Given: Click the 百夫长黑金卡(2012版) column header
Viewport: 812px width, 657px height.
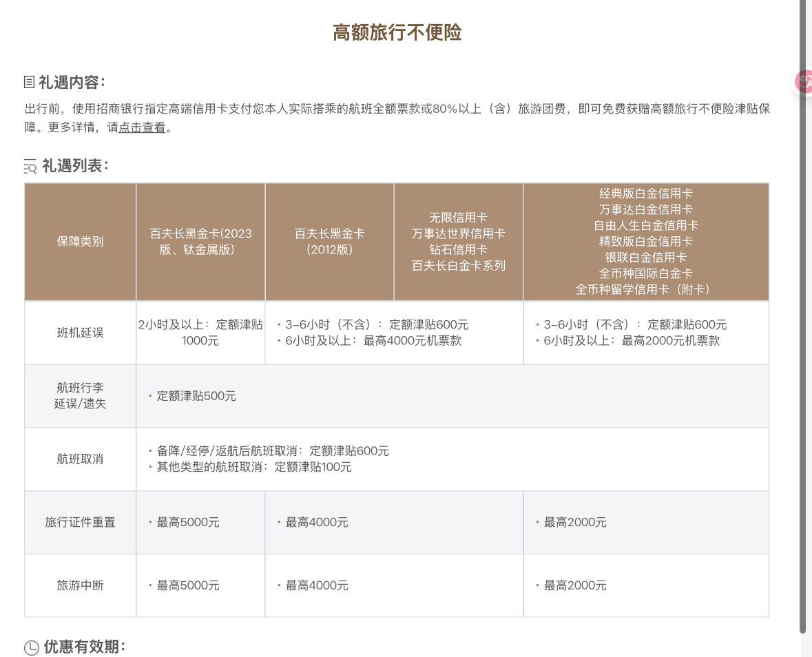Looking at the screenshot, I should (x=329, y=241).
